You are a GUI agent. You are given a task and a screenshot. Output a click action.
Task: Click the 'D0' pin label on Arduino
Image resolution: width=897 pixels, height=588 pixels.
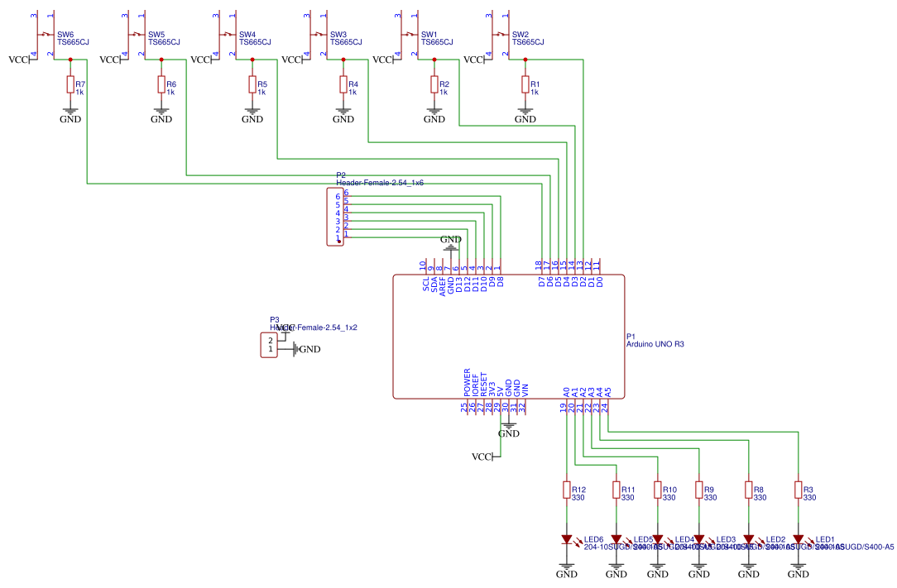600,282
